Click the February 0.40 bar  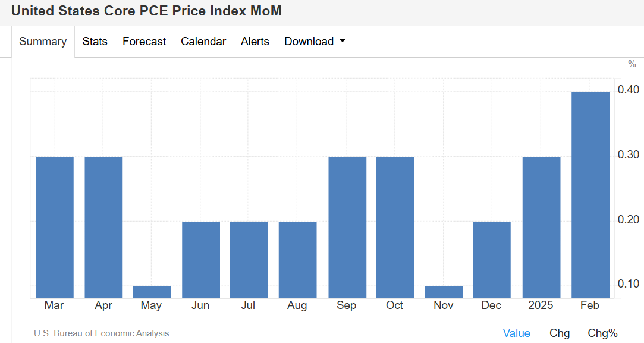[590, 195]
